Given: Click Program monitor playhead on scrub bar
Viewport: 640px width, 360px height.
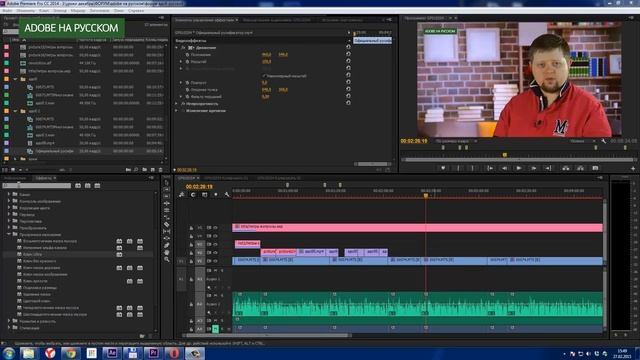Looking at the screenshot, I should 505,155.
